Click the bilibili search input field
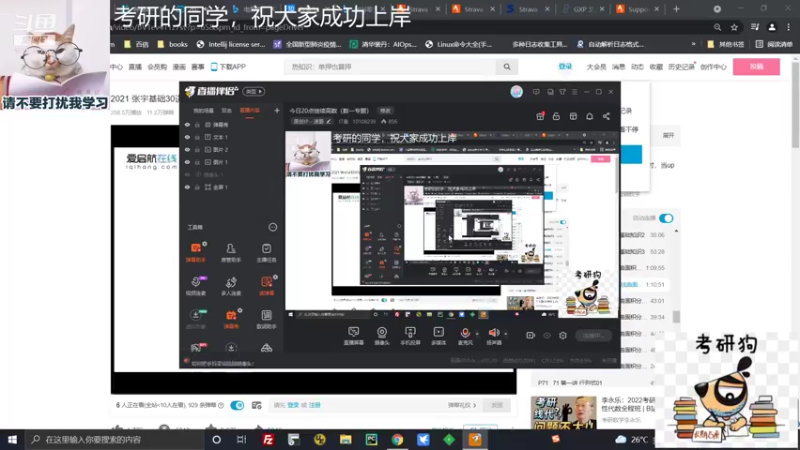800x450 pixels. click(x=390, y=67)
